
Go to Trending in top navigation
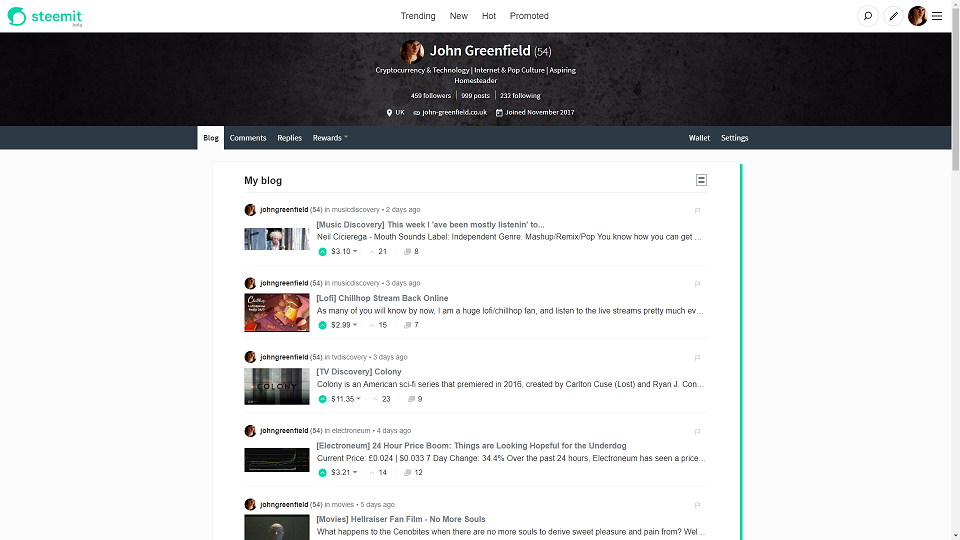coord(418,16)
